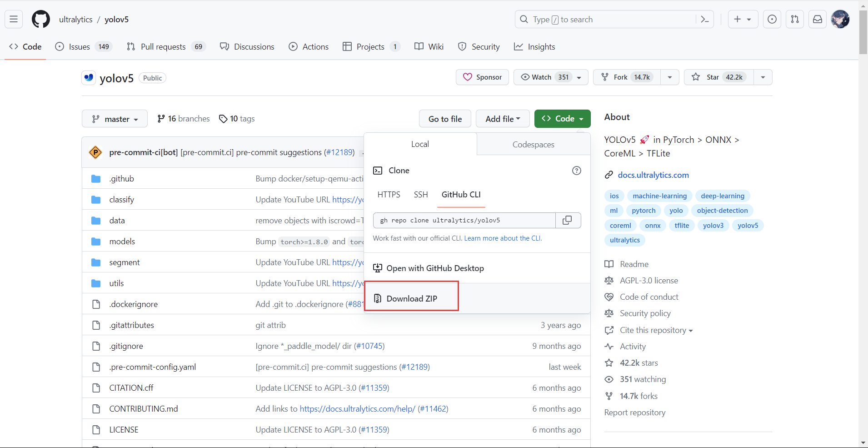
Task: Open the issues inbox icon in header
Action: click(x=772, y=19)
